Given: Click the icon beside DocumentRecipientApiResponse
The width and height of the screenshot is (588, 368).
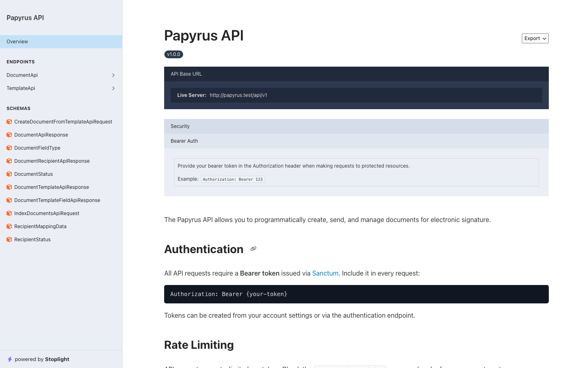Looking at the screenshot, I should (9, 161).
